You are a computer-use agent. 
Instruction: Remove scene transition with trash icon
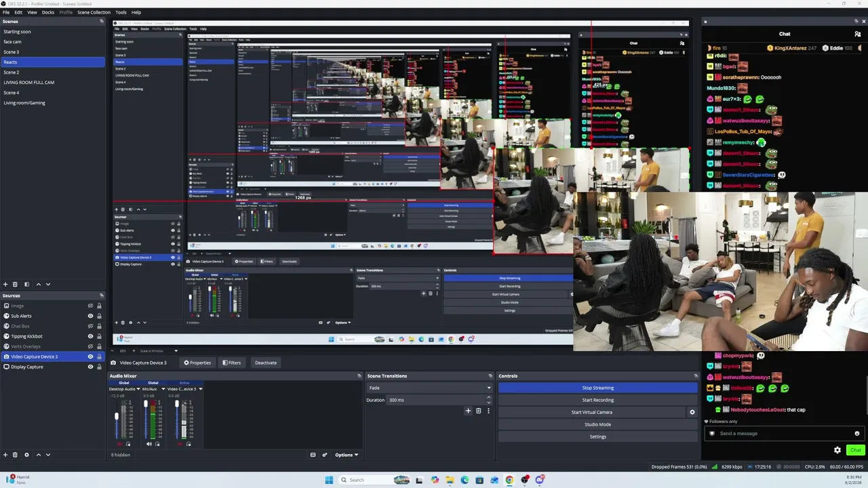(478, 411)
